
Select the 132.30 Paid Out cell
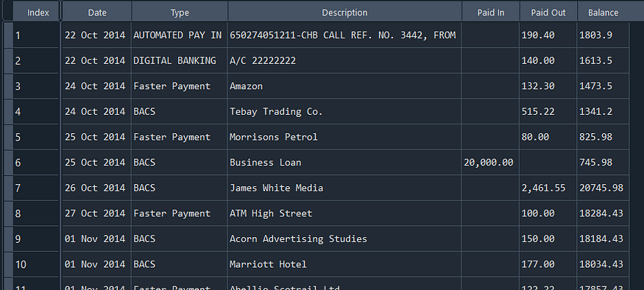(x=548, y=86)
